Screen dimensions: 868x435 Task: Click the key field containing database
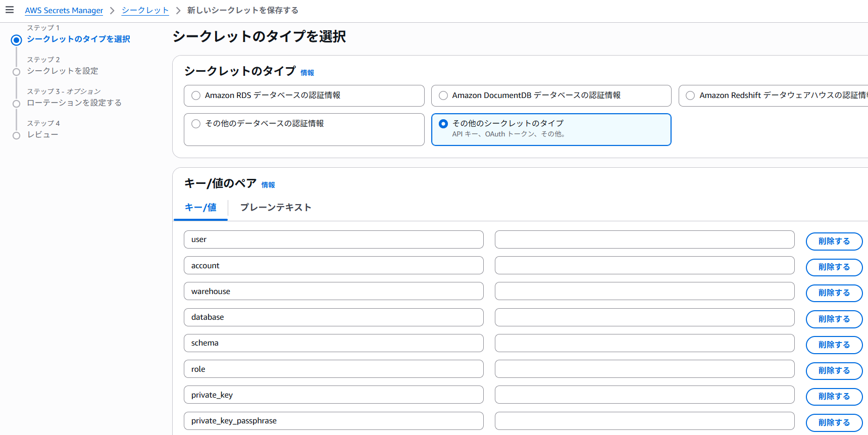(x=334, y=317)
